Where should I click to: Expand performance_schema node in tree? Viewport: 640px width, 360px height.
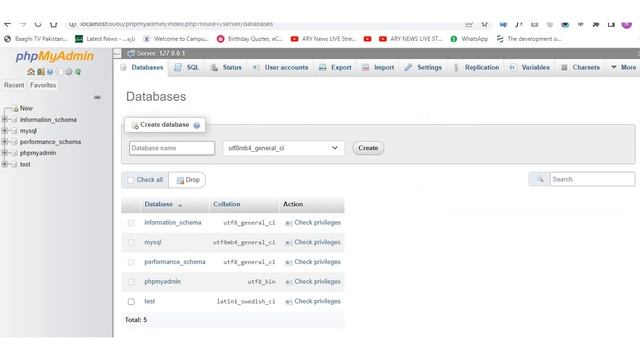[5, 142]
